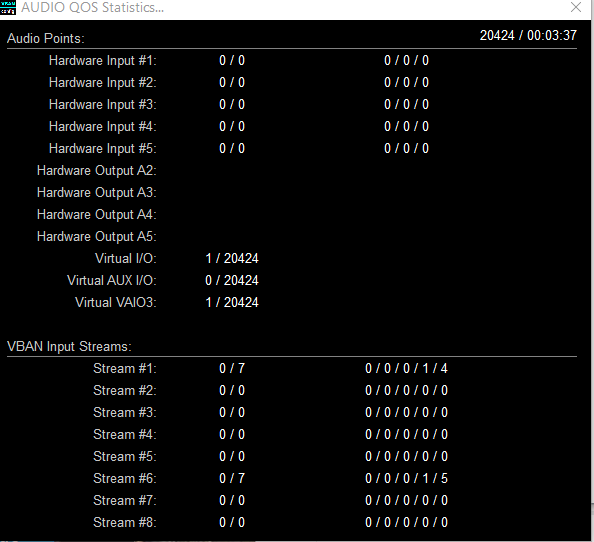Click the Virtual VAIO3 label
The image size is (594, 542).
[x=116, y=302]
